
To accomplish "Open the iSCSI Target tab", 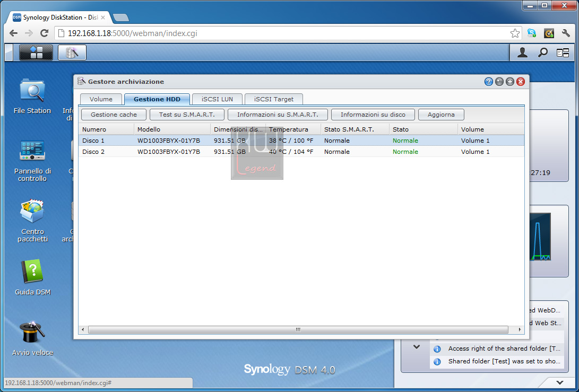I will click(x=274, y=99).
